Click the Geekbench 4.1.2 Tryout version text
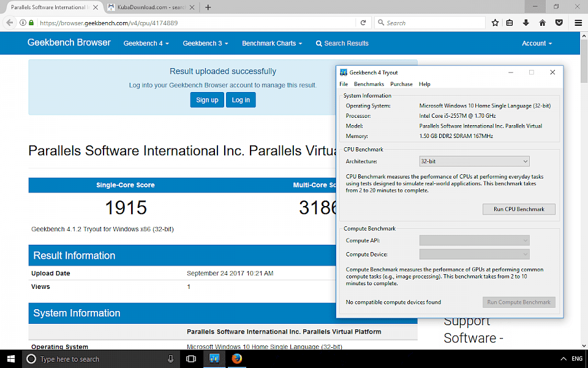Viewport: 588px width, 368px height. point(102,229)
